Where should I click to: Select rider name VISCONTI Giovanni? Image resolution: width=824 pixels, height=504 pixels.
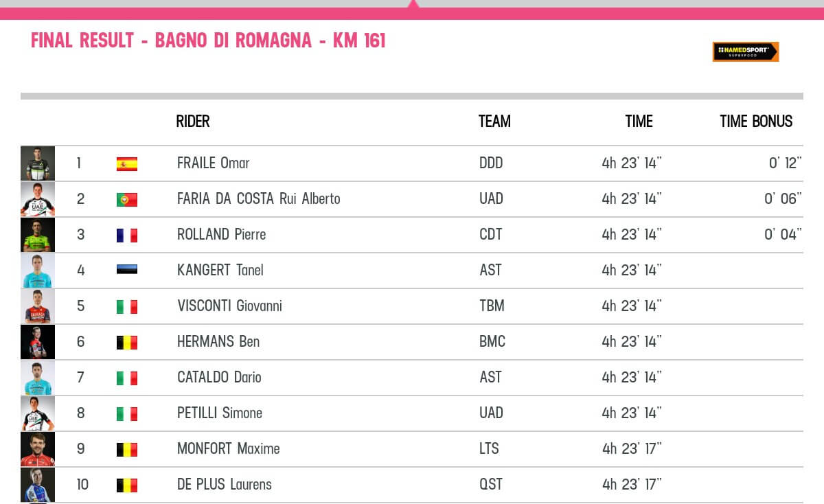[229, 306]
